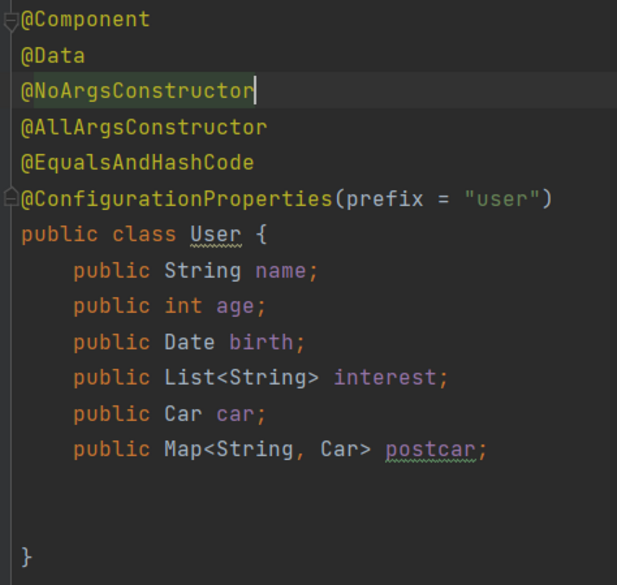Collapse the fold marker beside @Component
Viewport: 622px width, 585px height.
pyautogui.click(x=10, y=22)
